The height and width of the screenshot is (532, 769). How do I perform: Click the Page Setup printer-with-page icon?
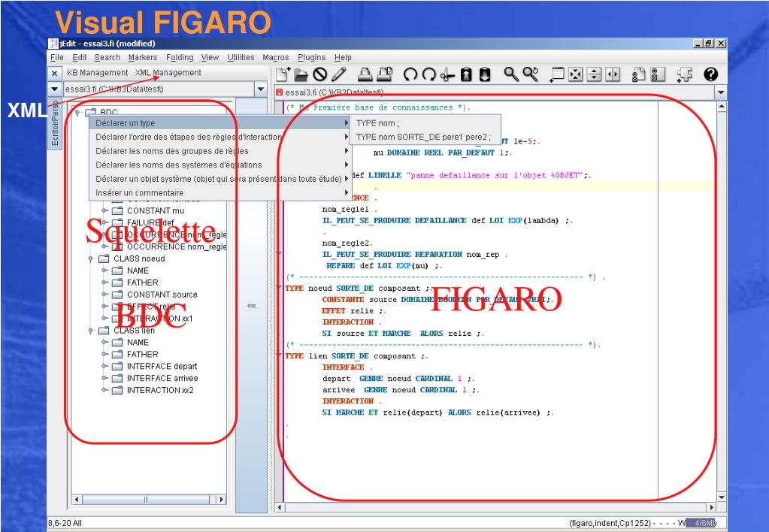pos(385,74)
